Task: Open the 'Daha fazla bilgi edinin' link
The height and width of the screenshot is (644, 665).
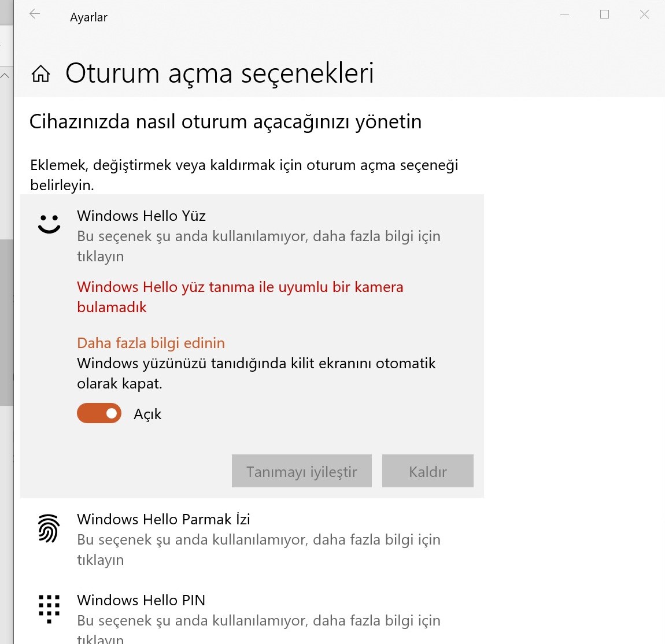Action: pyautogui.click(x=151, y=343)
